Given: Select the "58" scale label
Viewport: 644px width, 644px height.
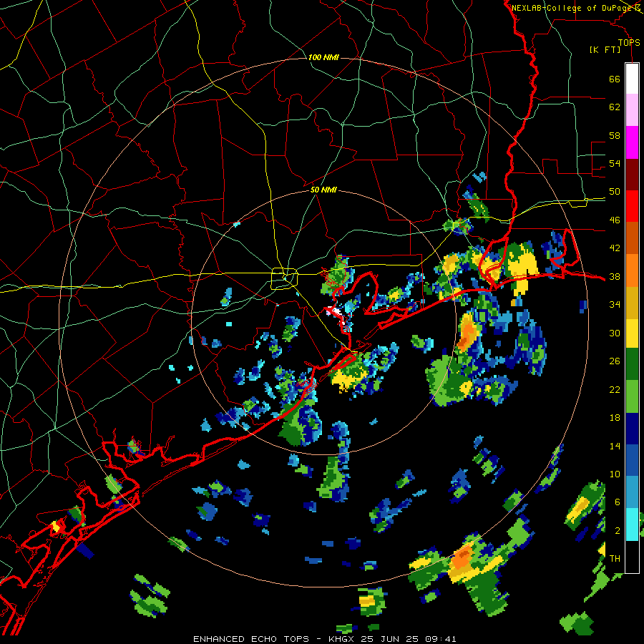Looking at the screenshot, I should [x=615, y=135].
